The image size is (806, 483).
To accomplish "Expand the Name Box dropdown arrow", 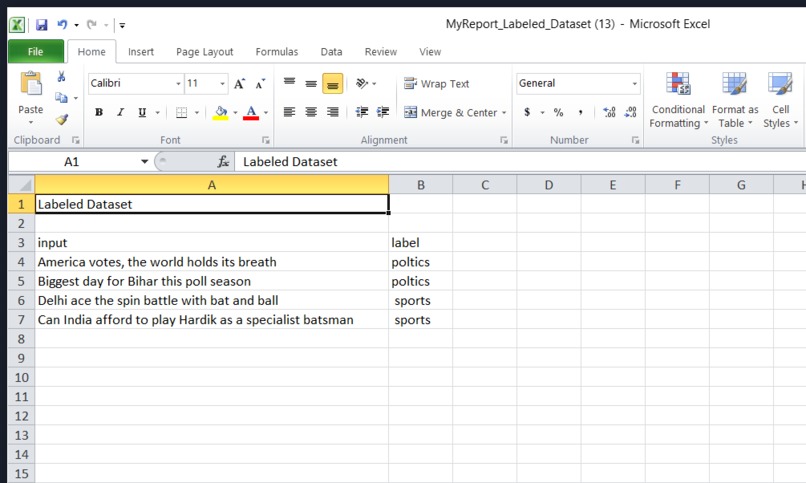I will [x=144, y=162].
